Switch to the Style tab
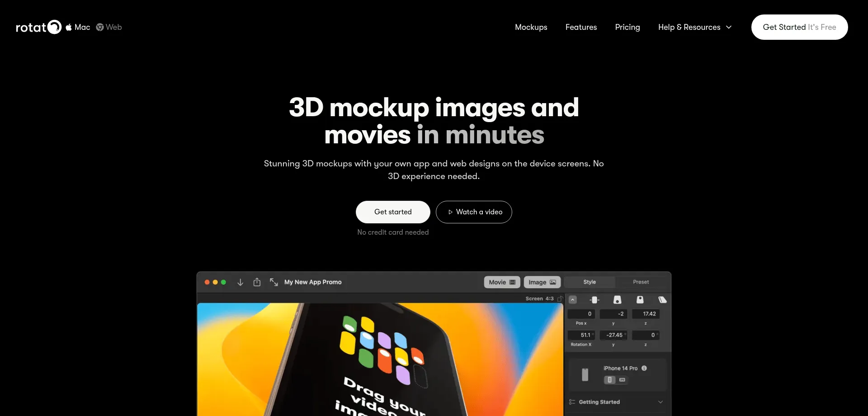The width and height of the screenshot is (868, 416). [x=590, y=282]
